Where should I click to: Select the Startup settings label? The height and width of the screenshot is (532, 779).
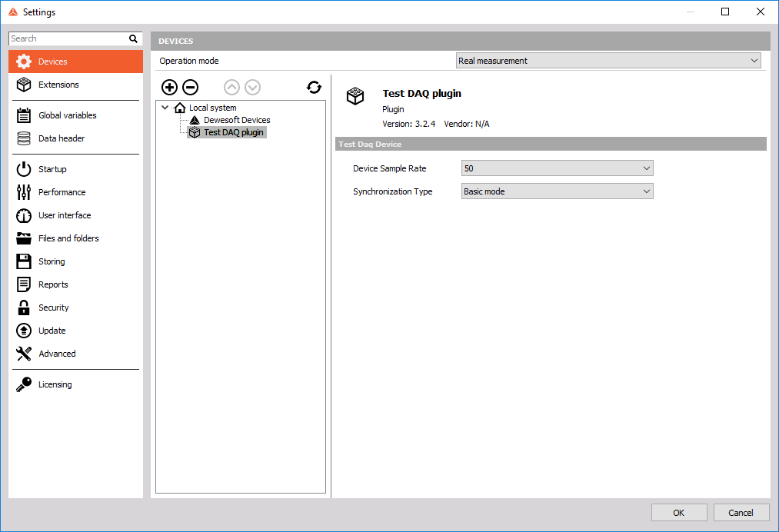coord(52,169)
